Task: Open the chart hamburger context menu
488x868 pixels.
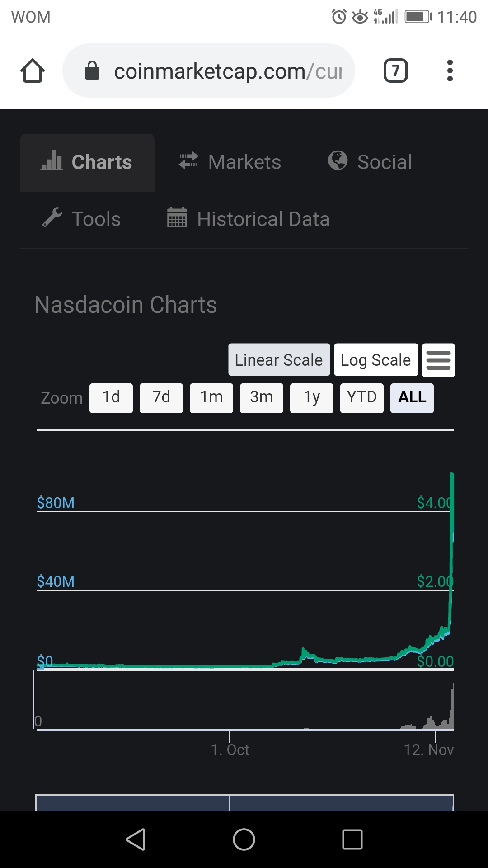Action: [438, 360]
